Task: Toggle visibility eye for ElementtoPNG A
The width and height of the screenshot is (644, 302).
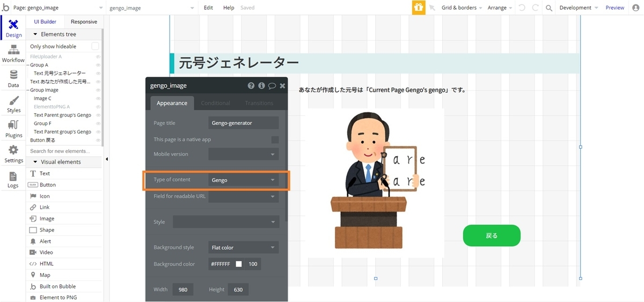Action: click(x=98, y=107)
